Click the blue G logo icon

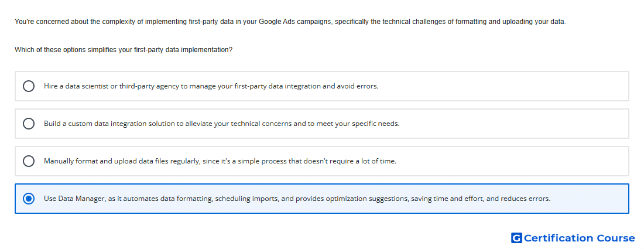(x=516, y=238)
